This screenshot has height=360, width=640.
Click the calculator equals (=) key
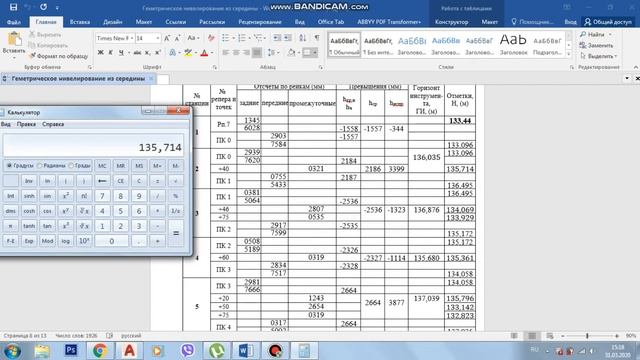[176, 233]
